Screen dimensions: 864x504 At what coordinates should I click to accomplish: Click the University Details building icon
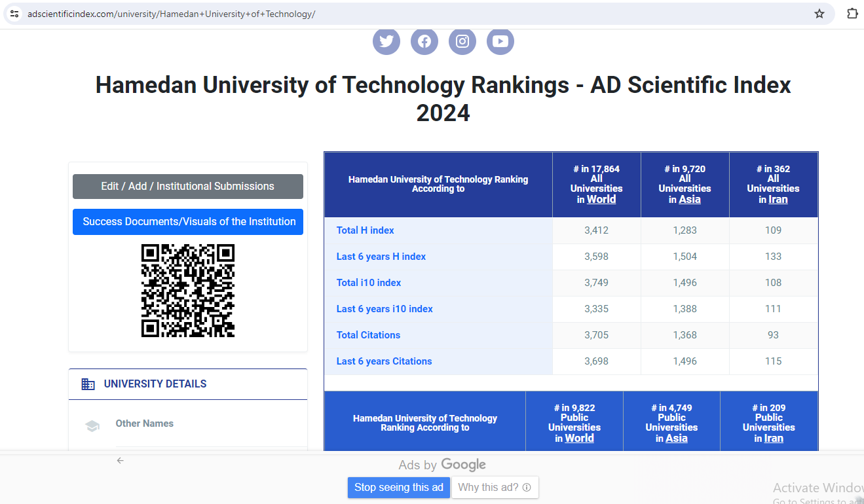click(88, 384)
